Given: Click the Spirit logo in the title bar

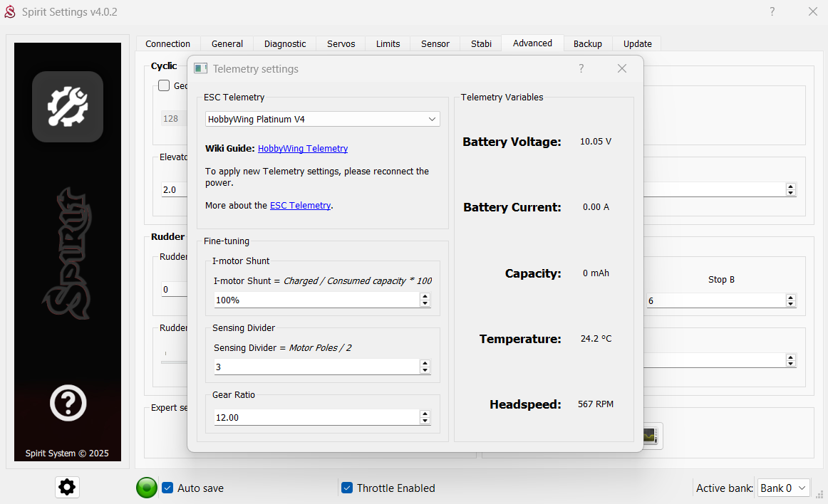Looking at the screenshot, I should point(10,12).
